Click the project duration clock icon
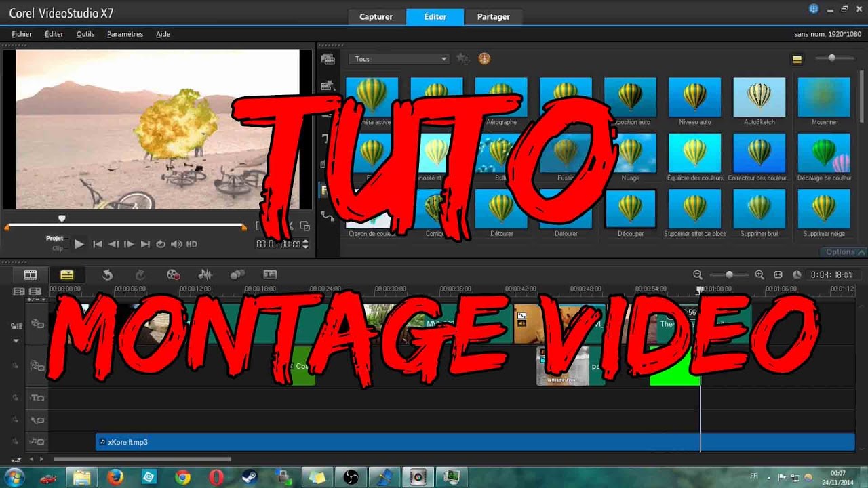 tap(797, 274)
